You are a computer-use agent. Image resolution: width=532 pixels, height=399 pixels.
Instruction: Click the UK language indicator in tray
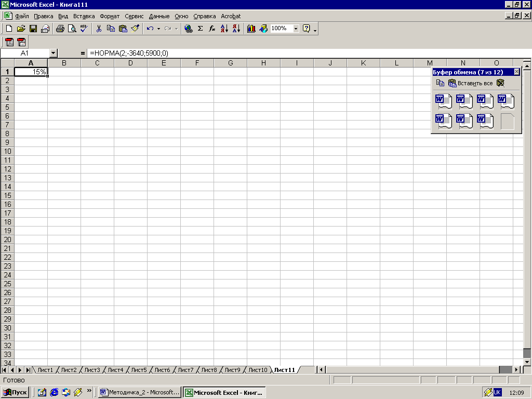(x=497, y=392)
